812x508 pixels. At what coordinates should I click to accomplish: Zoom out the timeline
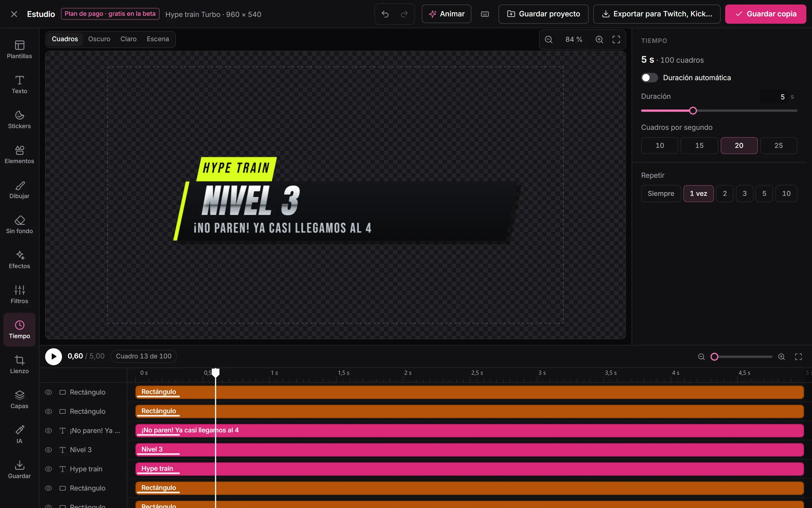(701, 356)
